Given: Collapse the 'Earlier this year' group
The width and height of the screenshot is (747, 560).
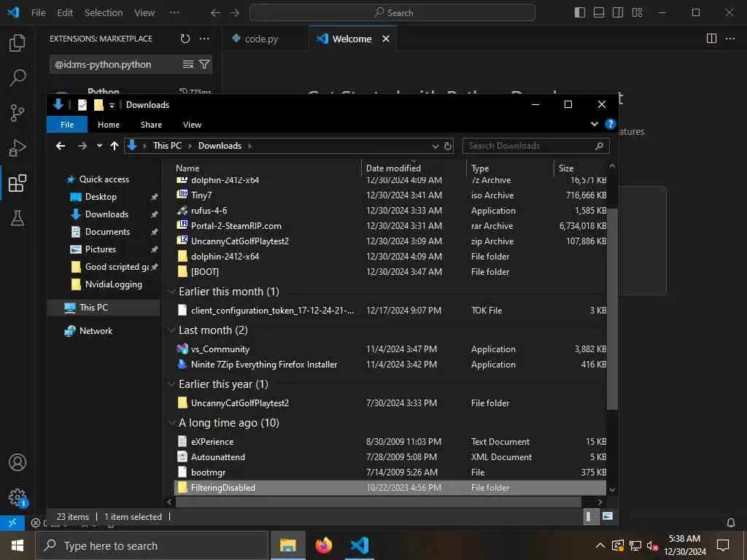Looking at the screenshot, I should [171, 384].
